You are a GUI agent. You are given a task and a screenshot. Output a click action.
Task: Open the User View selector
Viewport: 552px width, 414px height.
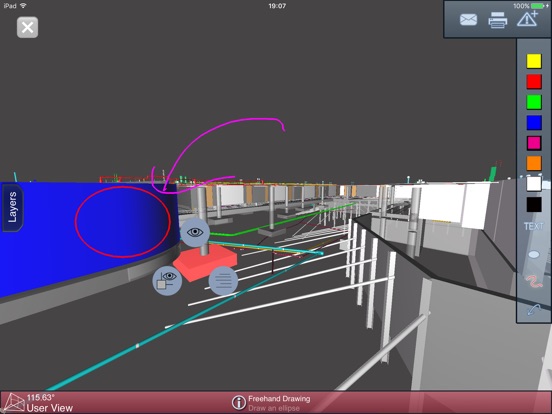coord(50,408)
